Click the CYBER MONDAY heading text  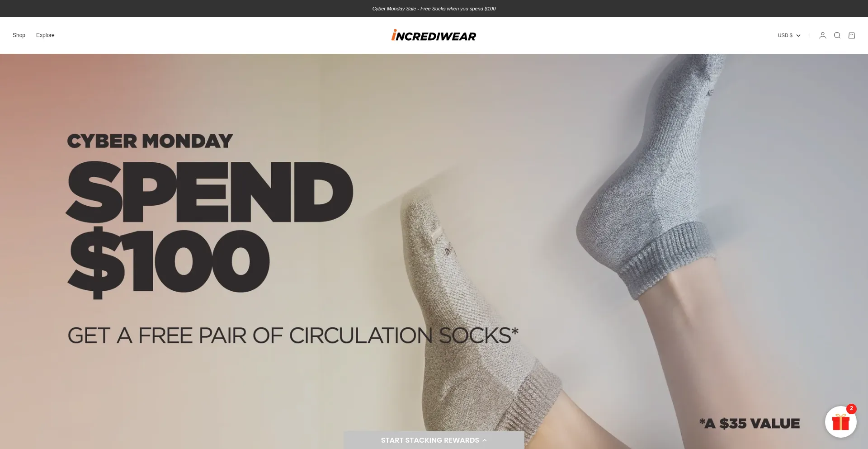[x=150, y=141]
